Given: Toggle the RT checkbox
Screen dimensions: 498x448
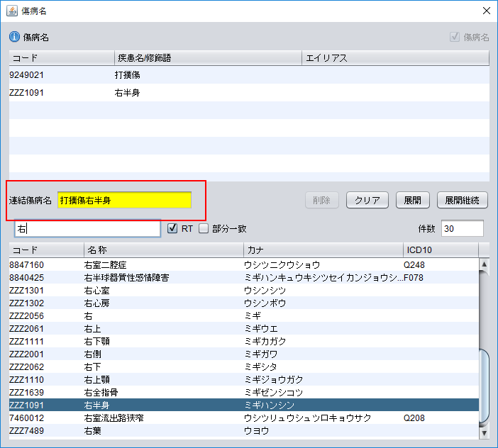Looking at the screenshot, I should (x=172, y=228).
